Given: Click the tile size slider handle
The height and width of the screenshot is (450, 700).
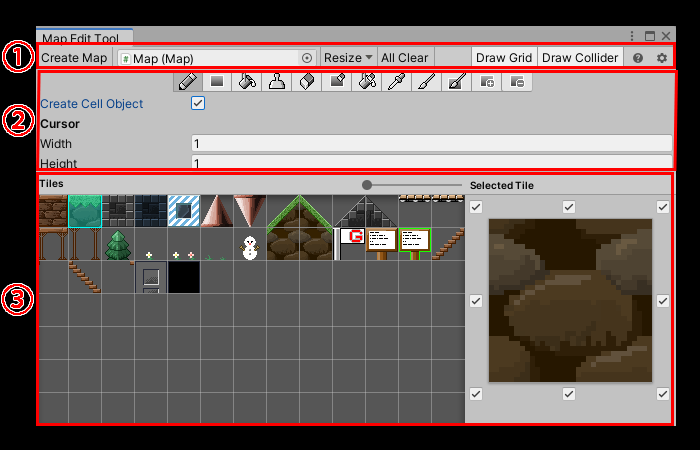Looking at the screenshot, I should (x=368, y=185).
